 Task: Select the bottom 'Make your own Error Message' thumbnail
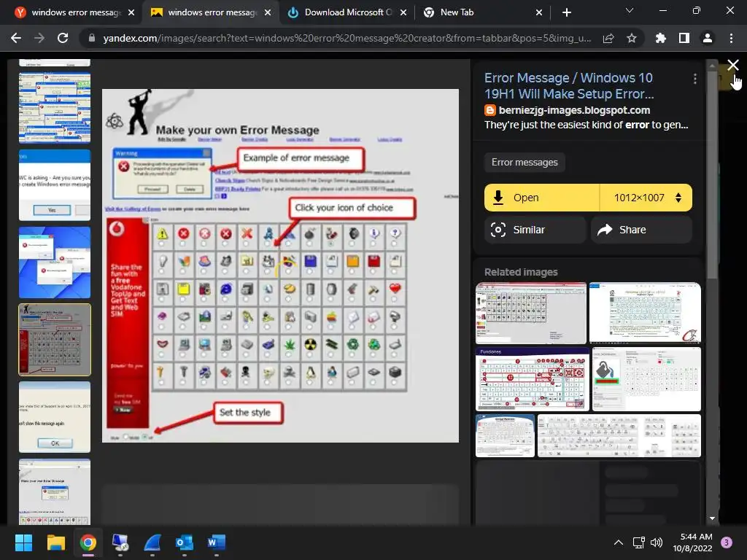55,492
